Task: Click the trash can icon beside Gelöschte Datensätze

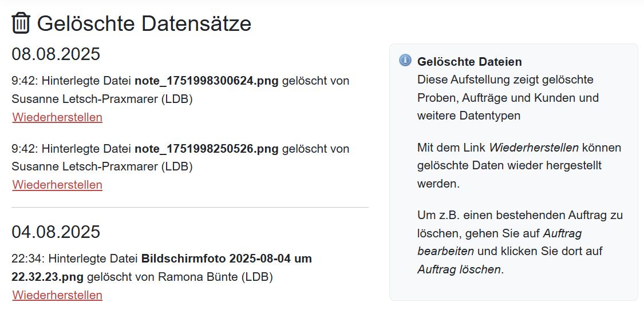Action: [x=21, y=23]
